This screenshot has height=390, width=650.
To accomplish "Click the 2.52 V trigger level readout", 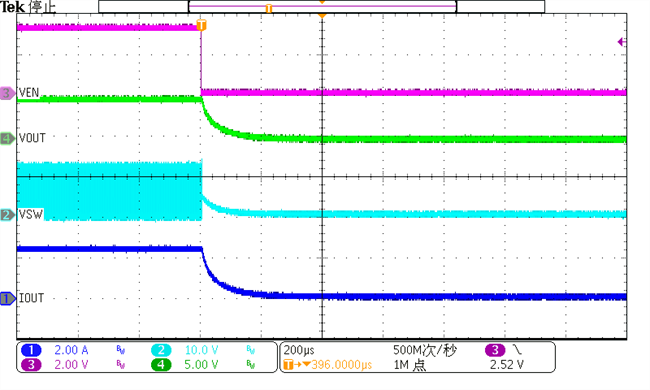I will (507, 365).
